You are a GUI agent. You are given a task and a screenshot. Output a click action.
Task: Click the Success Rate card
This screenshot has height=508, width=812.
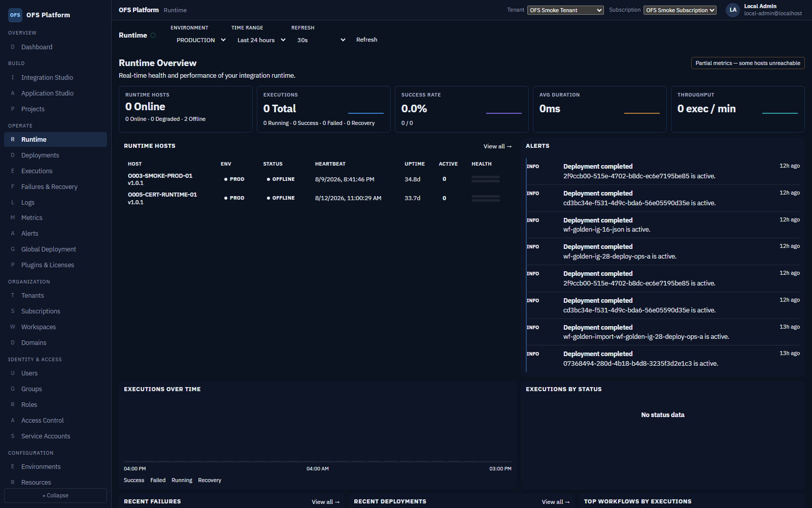coord(462,109)
